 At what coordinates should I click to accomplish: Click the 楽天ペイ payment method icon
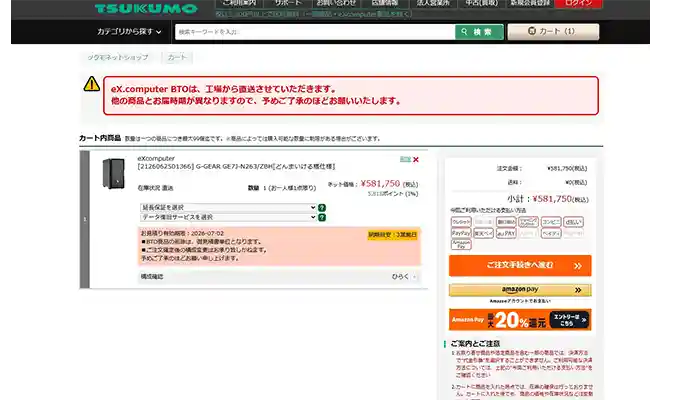point(483,233)
